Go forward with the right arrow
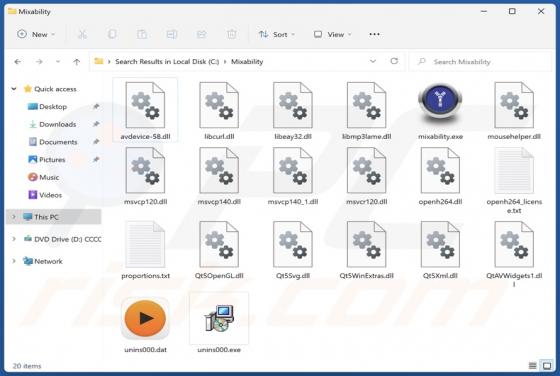 coord(39,62)
